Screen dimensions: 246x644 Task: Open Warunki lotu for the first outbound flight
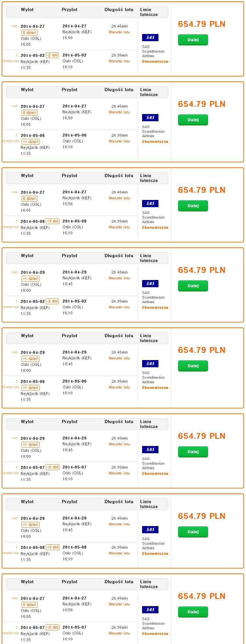(x=119, y=32)
